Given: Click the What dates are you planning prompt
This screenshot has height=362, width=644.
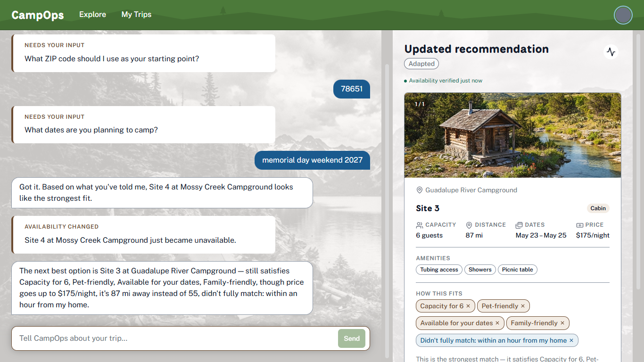Looking at the screenshot, I should (143, 124).
